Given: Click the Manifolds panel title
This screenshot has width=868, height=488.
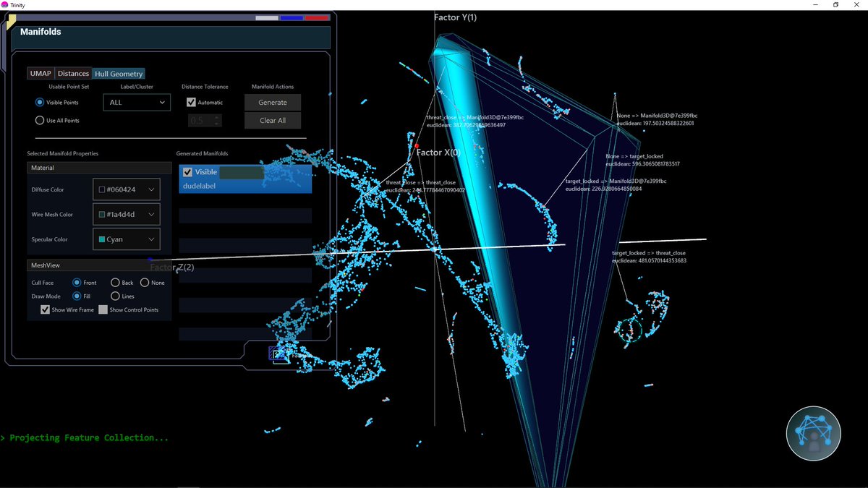Looking at the screenshot, I should pyautogui.click(x=41, y=33).
